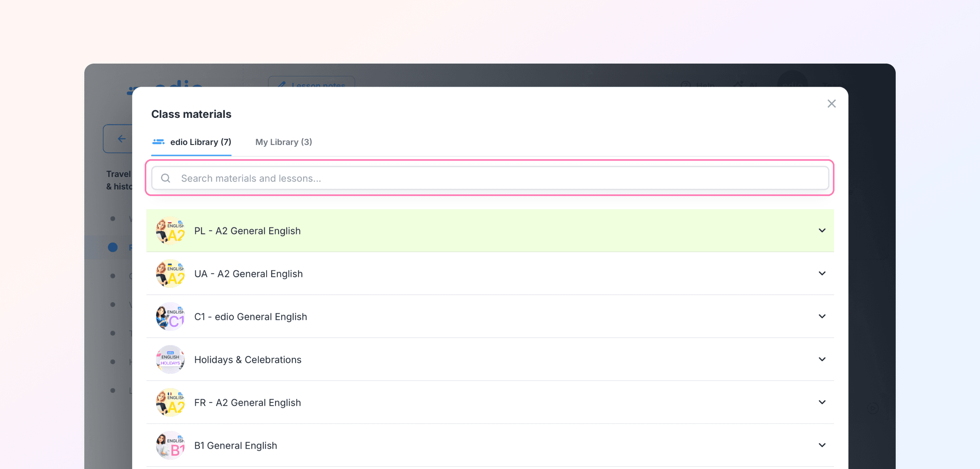Expand UA - A2 General English chevron
The height and width of the screenshot is (469, 980).
click(x=822, y=273)
